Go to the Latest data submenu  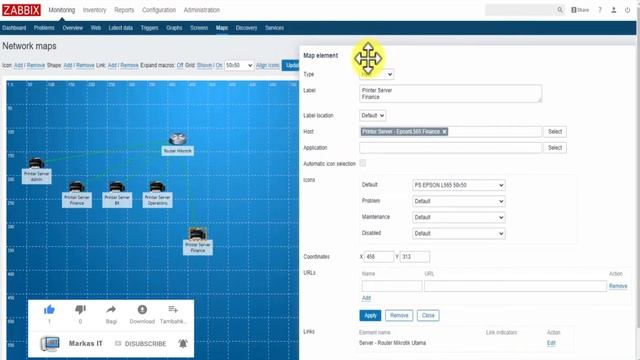120,28
